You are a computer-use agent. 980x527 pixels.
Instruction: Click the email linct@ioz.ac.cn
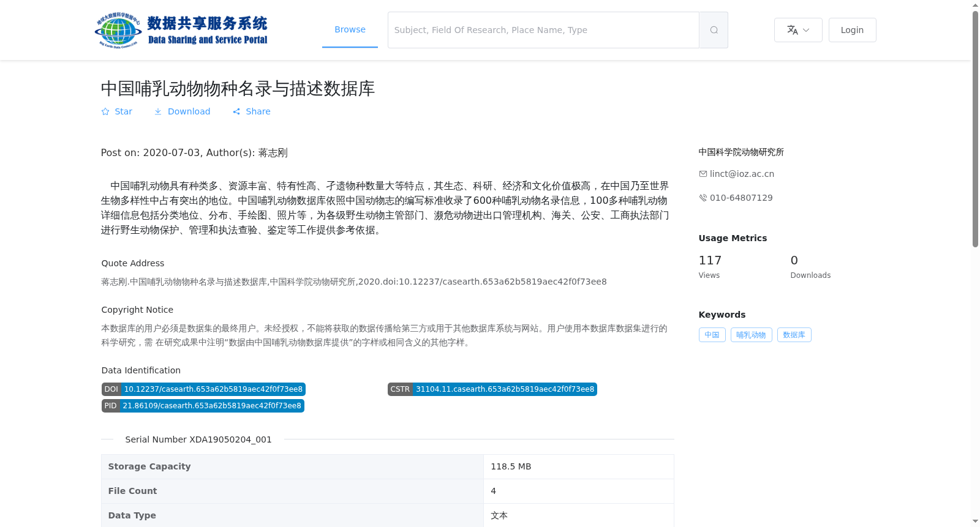click(742, 174)
